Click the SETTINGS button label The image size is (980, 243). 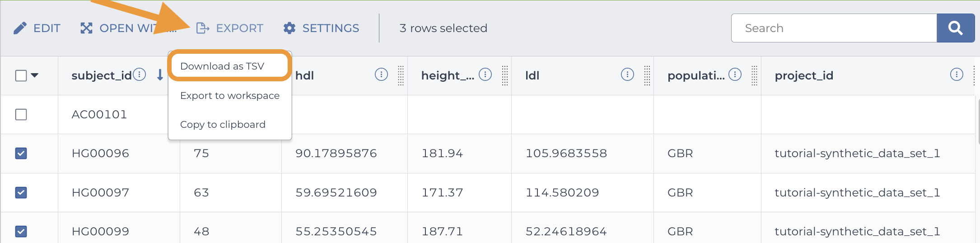[x=331, y=28]
